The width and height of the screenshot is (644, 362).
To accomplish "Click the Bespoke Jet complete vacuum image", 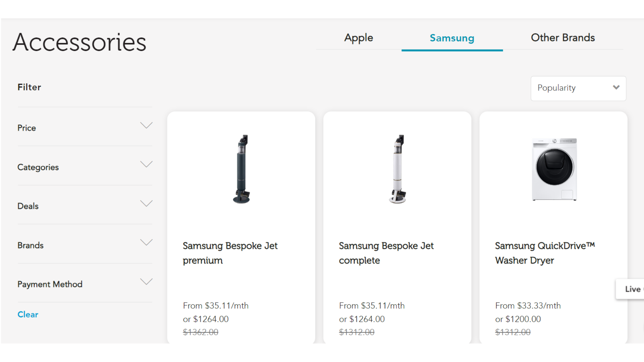I will pos(397,169).
